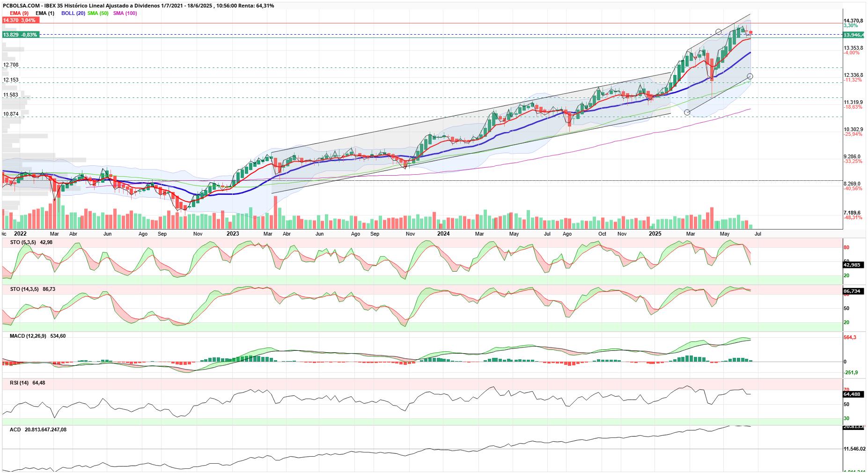Click the PCBOLSA.COM IBEX 35 chart title
The width and height of the screenshot is (868, 474).
point(139,6)
